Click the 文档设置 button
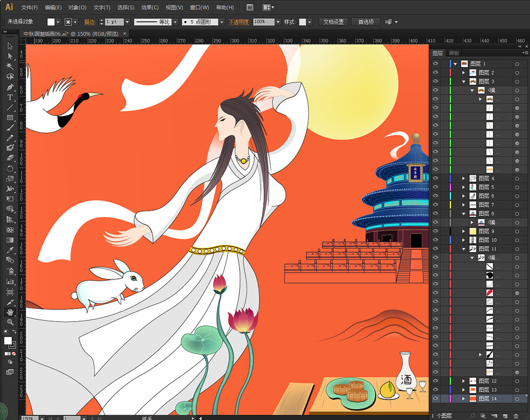Image resolution: width=530 pixels, height=420 pixels. click(333, 22)
